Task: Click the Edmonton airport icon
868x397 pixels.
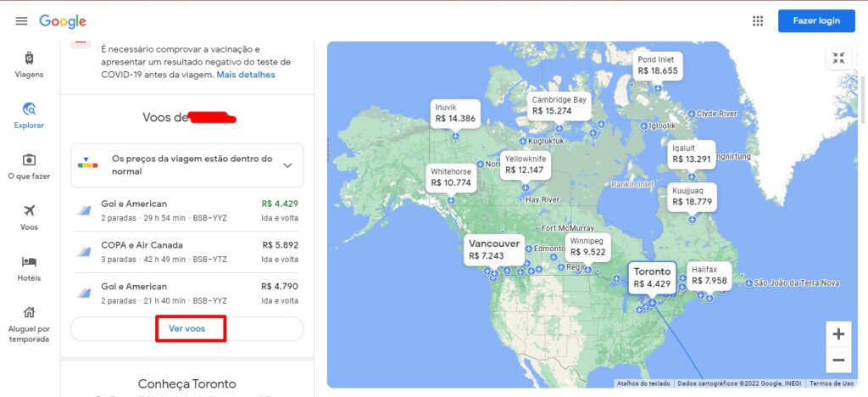Action: [529, 249]
